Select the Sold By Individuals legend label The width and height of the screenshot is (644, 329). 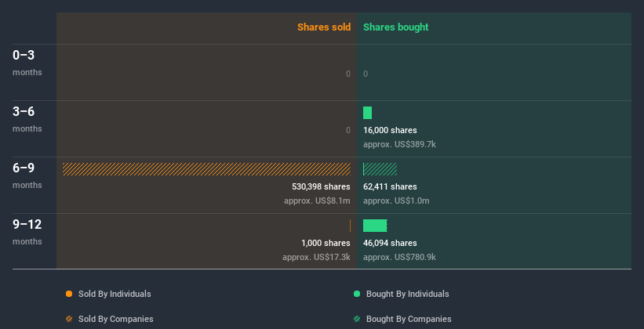[x=115, y=294]
